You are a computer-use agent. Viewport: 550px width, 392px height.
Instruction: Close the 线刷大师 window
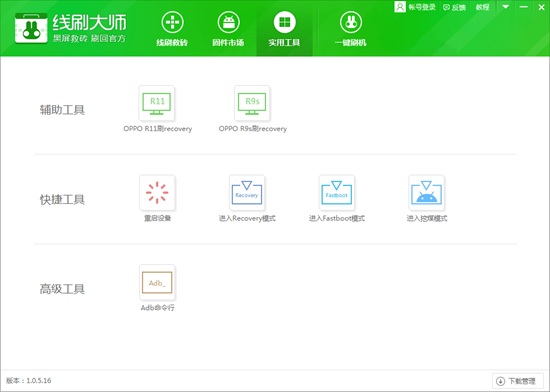(x=541, y=7)
